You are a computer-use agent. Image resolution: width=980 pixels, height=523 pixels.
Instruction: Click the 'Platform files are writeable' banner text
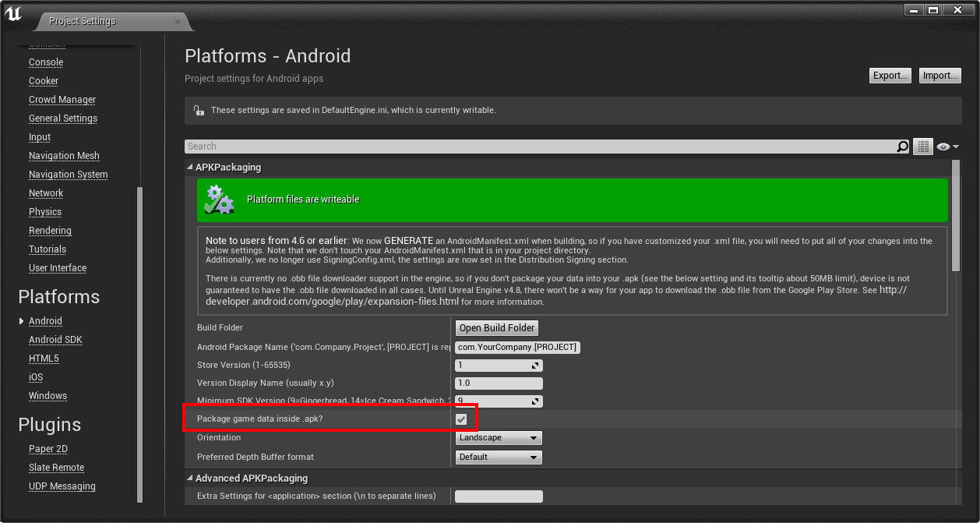[x=303, y=200]
